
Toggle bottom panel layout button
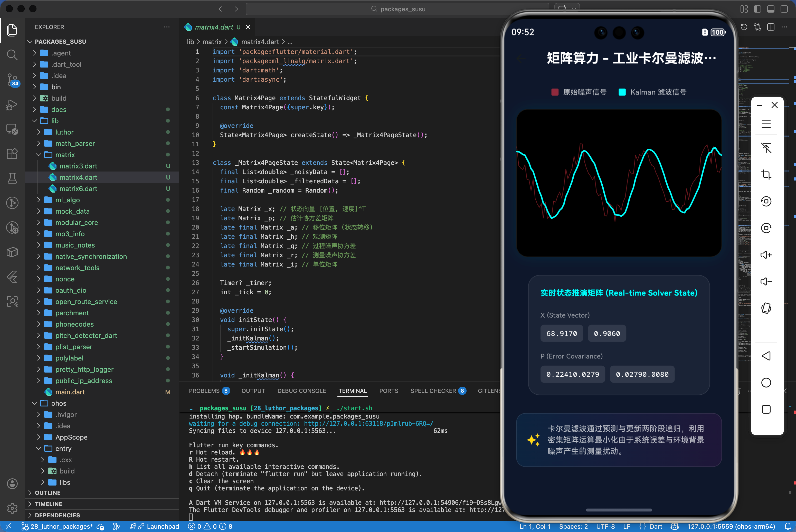tap(770, 9)
